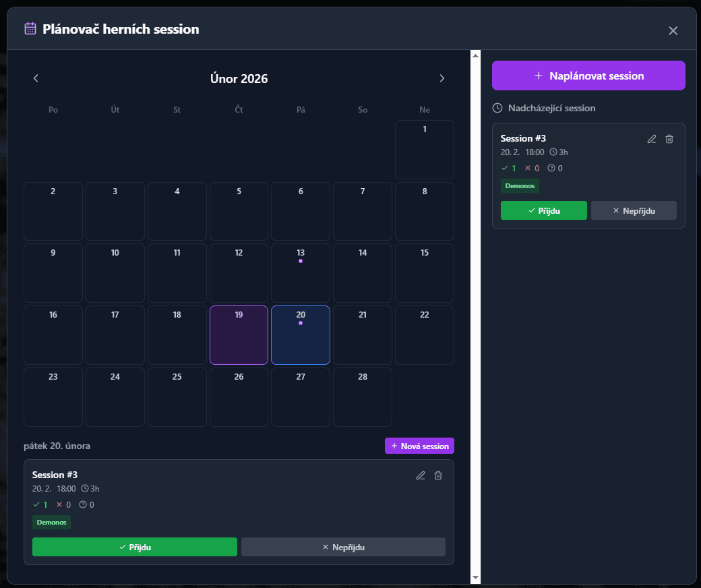Viewport: 701px width, 588px height.
Task: Select day 7 in the calendar
Action: [x=363, y=211]
